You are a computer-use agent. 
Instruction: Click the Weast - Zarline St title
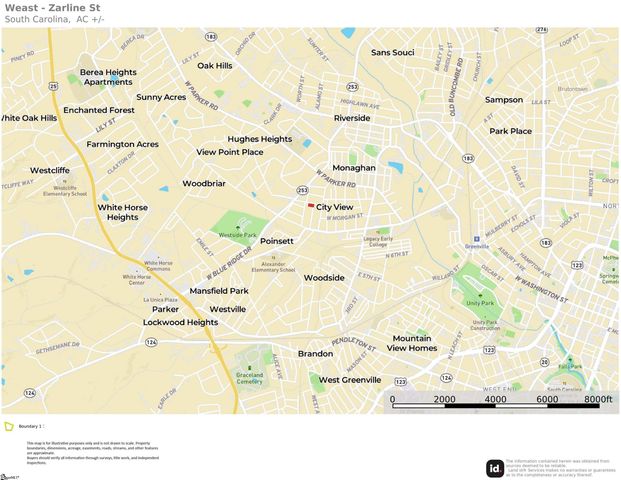click(x=52, y=8)
